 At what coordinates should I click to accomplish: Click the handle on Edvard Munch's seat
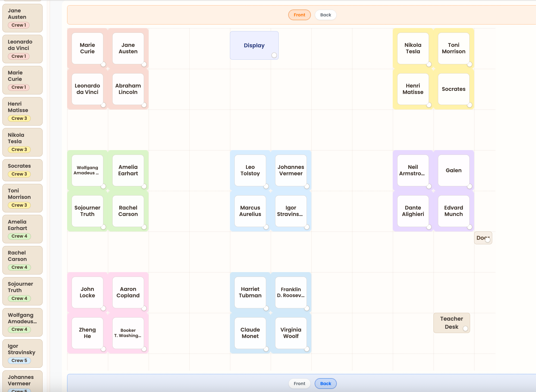(470, 227)
